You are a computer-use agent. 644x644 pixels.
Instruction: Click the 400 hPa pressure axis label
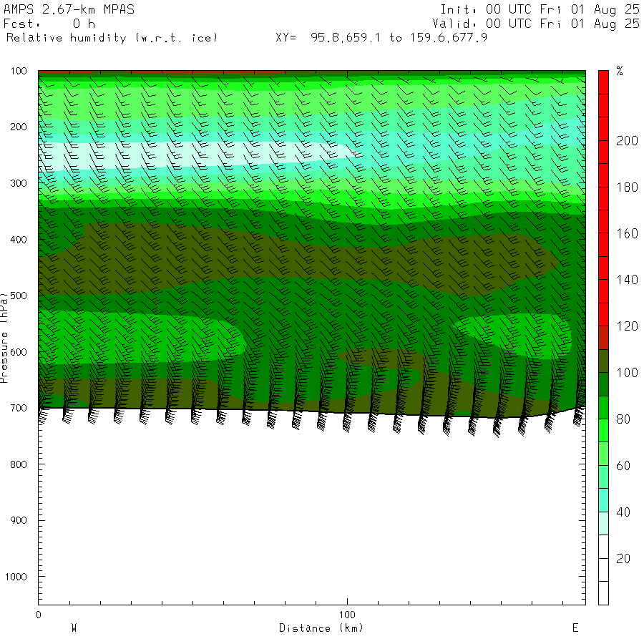19,240
